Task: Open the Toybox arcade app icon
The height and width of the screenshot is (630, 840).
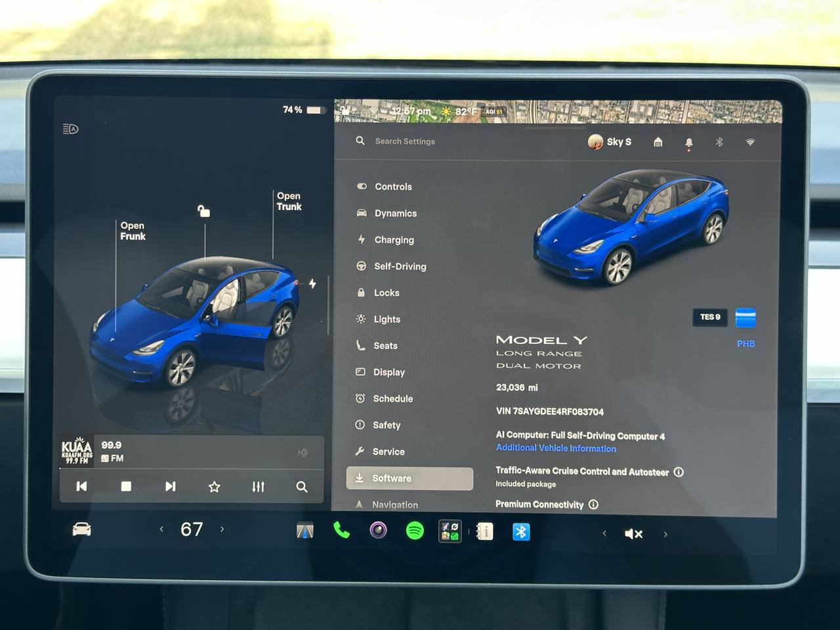Action: [450, 531]
